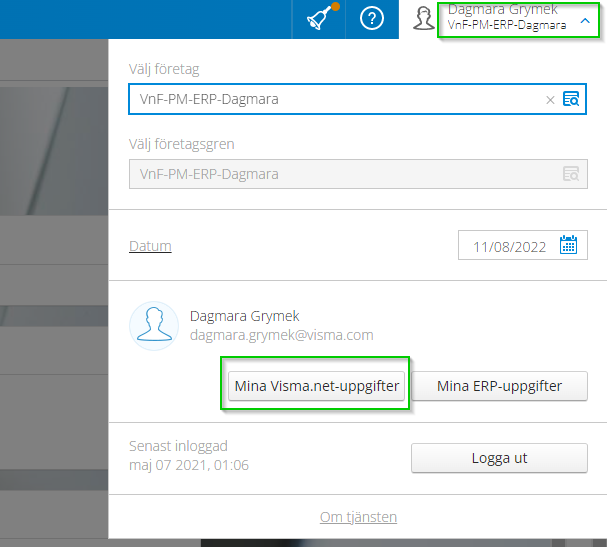Click the Välj företagsgren field
This screenshot has width=607, height=547.
358,174
